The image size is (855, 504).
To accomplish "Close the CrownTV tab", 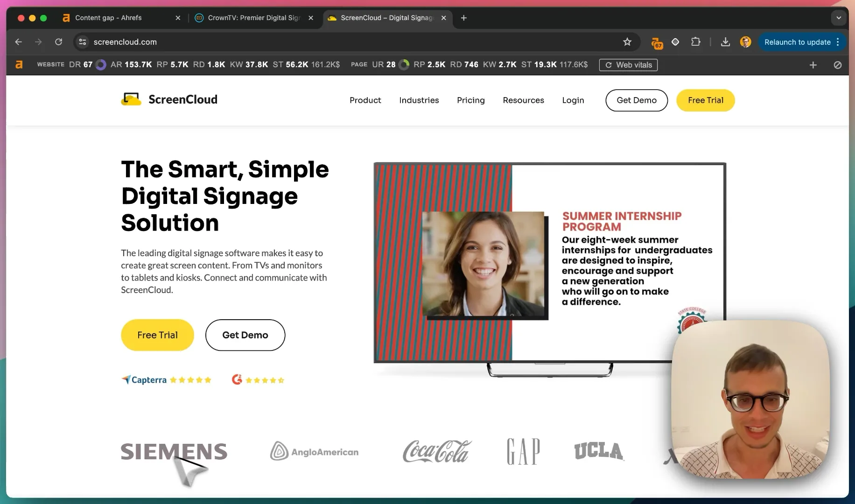I will pyautogui.click(x=311, y=18).
